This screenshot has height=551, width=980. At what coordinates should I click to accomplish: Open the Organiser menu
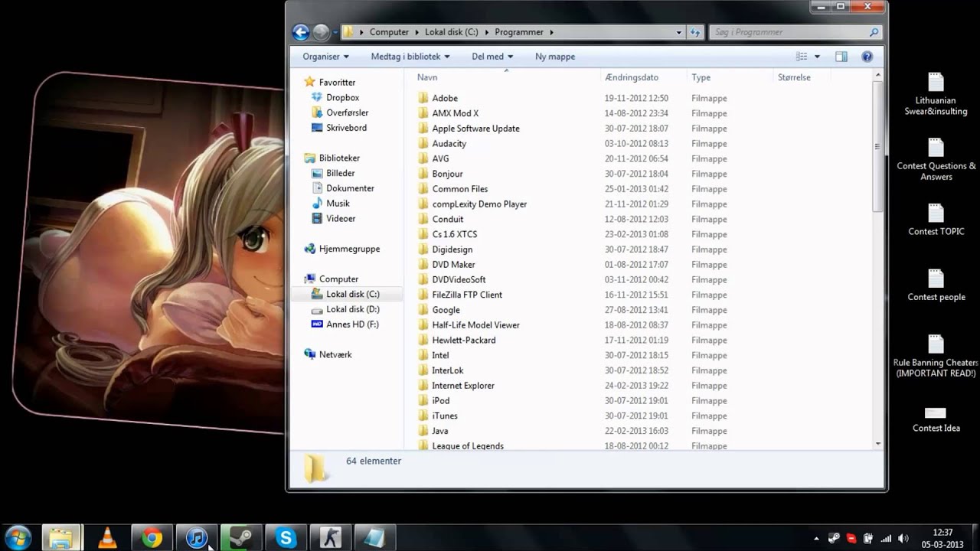[325, 57]
